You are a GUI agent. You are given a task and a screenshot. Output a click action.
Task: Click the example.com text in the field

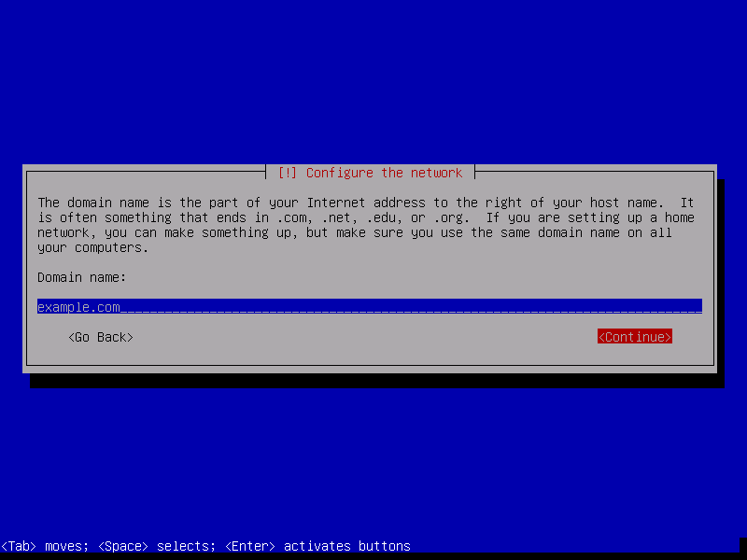[x=78, y=306]
